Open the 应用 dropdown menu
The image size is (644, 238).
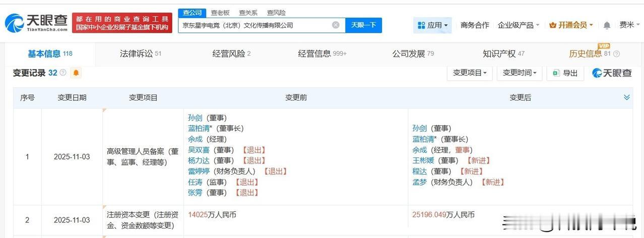pos(432,25)
